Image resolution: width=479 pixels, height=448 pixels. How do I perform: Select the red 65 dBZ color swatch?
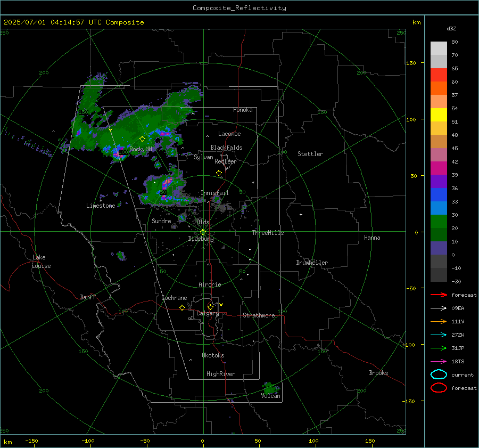[x=439, y=75]
